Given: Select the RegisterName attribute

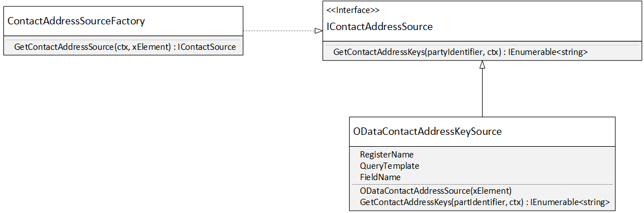Looking at the screenshot, I should [387, 155].
